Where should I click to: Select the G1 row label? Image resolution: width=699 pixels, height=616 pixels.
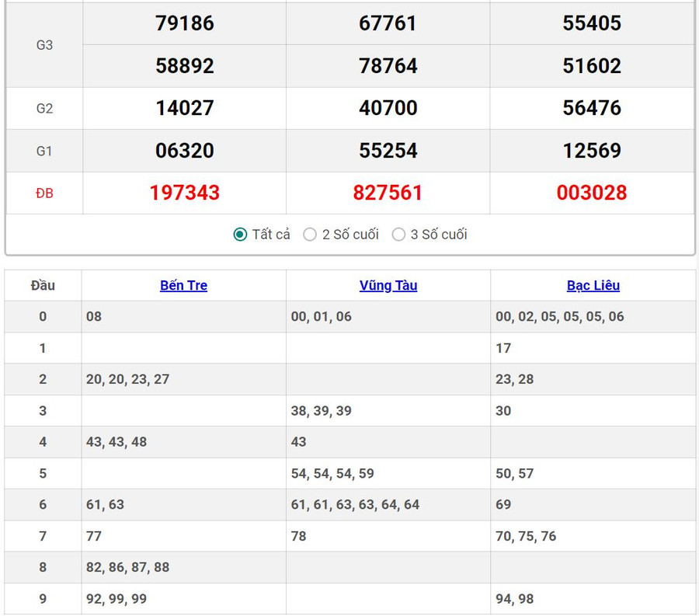pyautogui.click(x=44, y=151)
